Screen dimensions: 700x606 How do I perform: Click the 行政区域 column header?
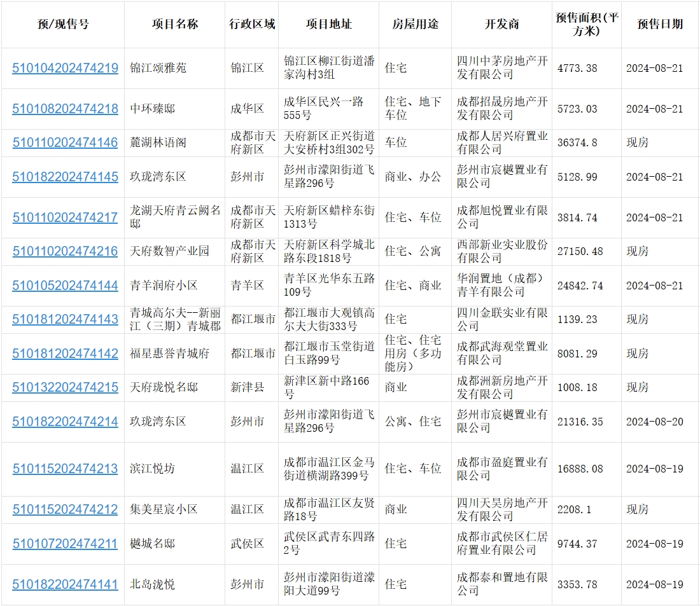[x=252, y=24]
